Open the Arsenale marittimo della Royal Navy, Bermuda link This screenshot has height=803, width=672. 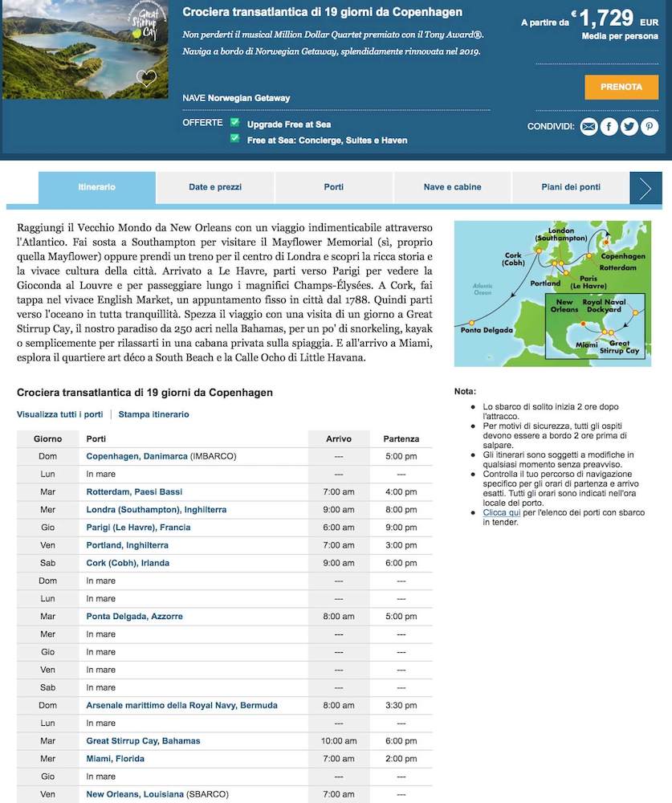[181, 705]
